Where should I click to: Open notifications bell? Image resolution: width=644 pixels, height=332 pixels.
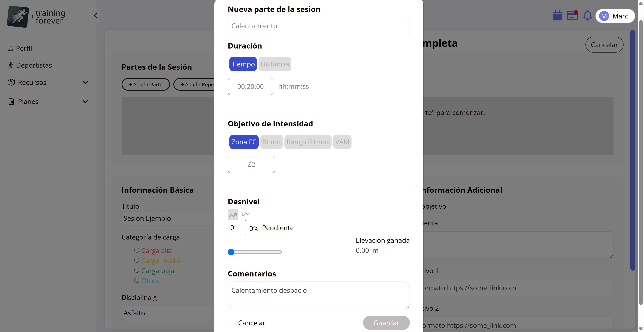pyautogui.click(x=587, y=16)
